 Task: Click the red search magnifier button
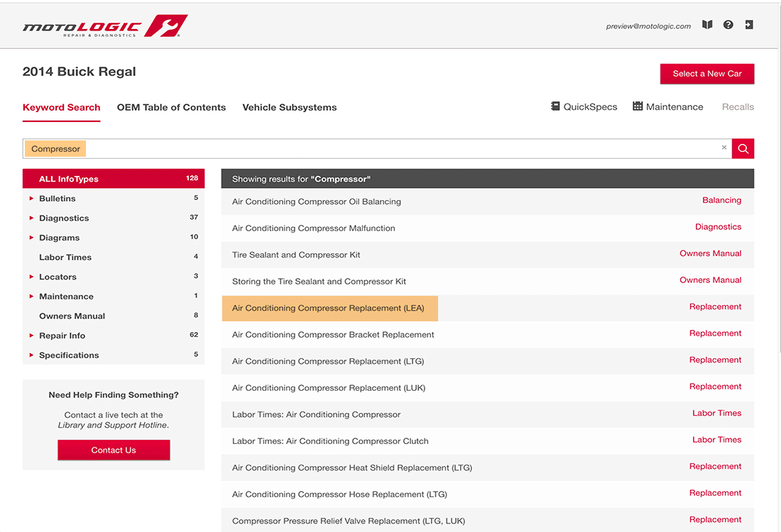click(x=743, y=148)
